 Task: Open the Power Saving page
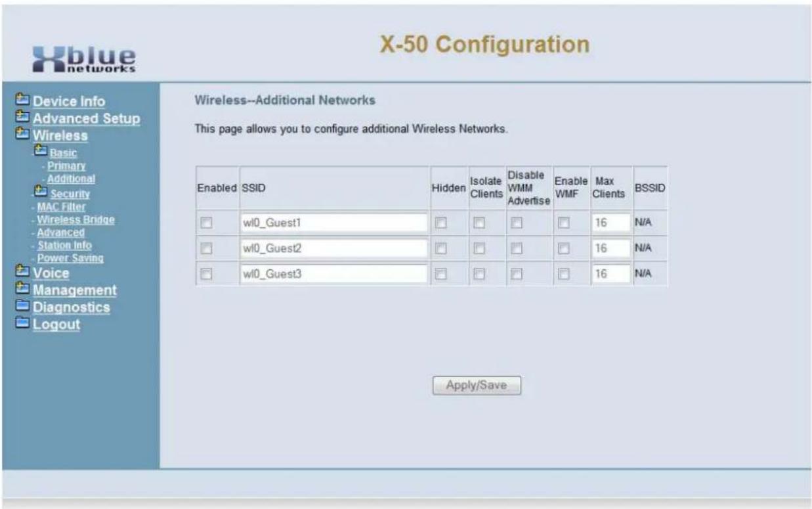coord(70,258)
